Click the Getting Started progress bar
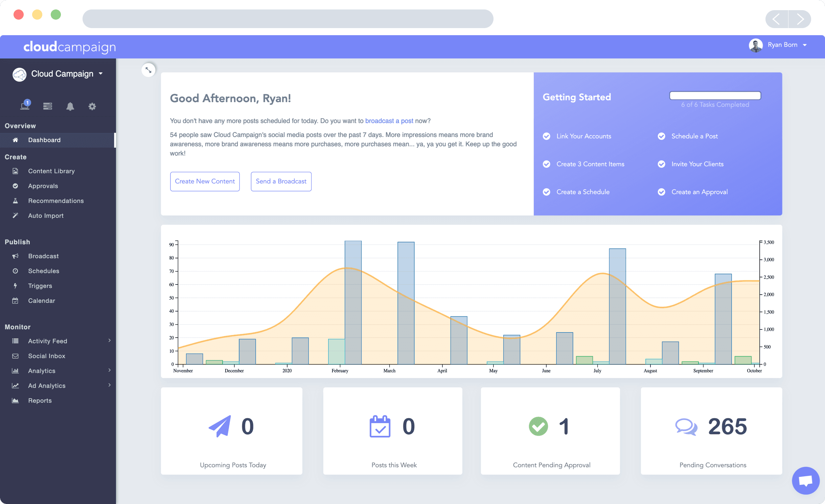Viewport: 825px width, 504px height. (715, 96)
